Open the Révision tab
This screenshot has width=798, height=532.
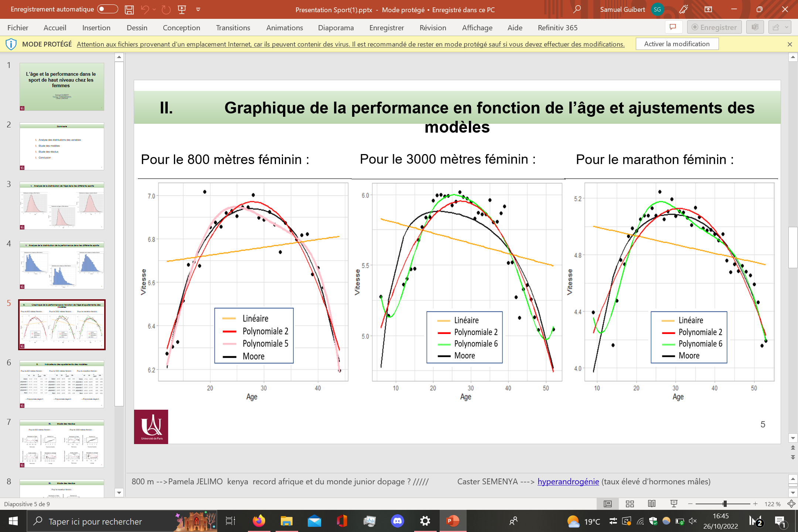(x=433, y=28)
